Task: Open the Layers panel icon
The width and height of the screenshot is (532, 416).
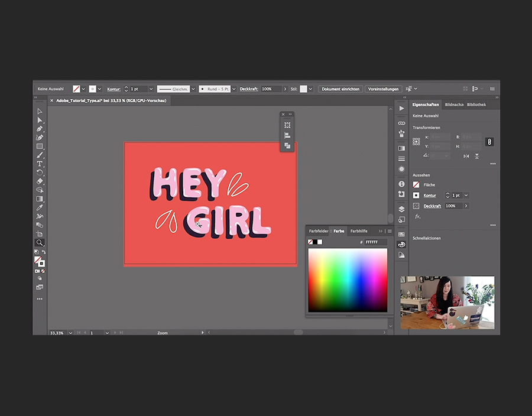Action: [402, 209]
